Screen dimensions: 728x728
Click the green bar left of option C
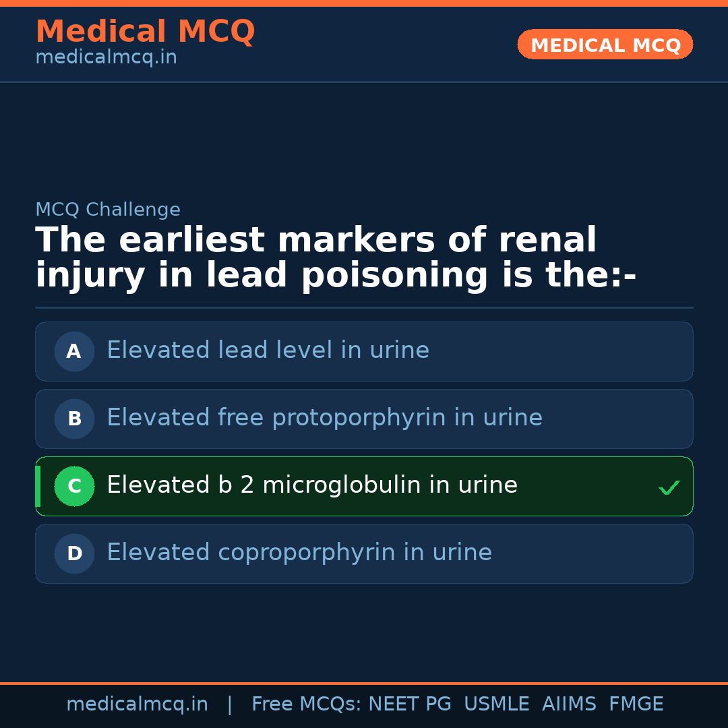click(x=38, y=486)
